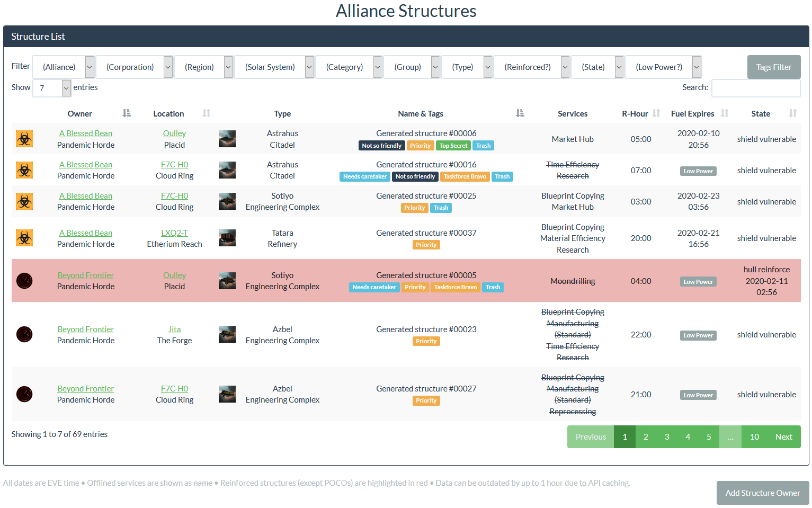Image resolution: width=812 pixels, height=508 pixels.
Task: Click the Tags Filter button
Action: (x=773, y=67)
